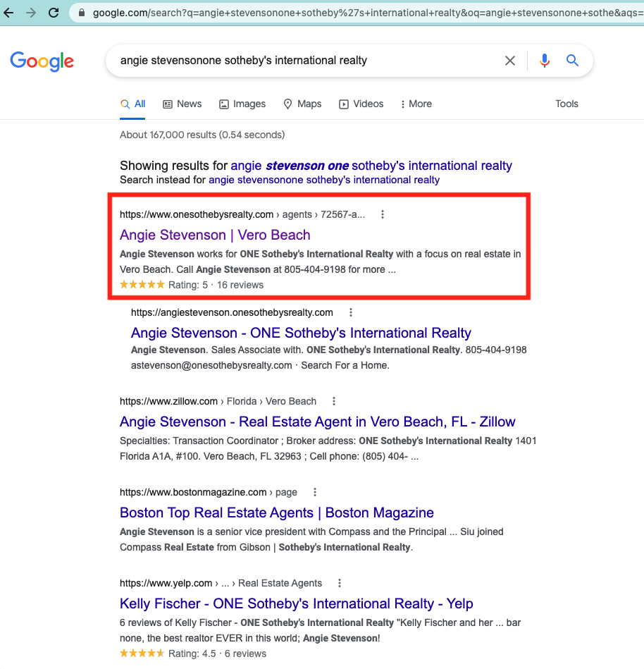Switch to the News tab
Viewport: 644px width, 669px height.
coord(182,104)
